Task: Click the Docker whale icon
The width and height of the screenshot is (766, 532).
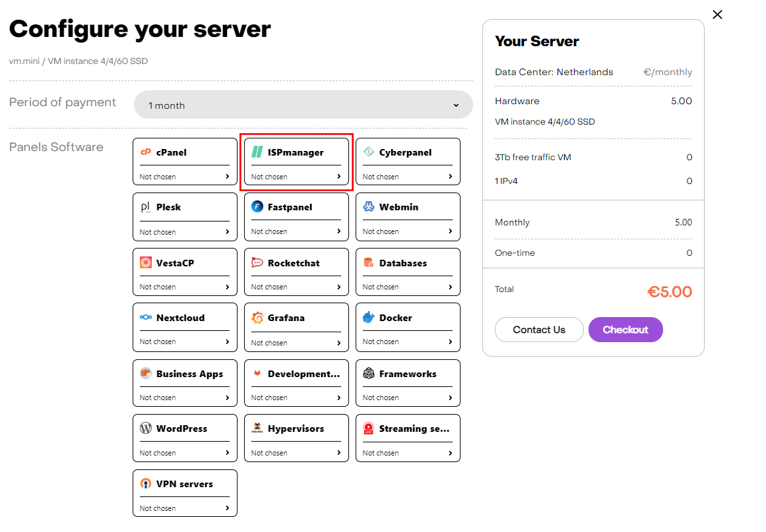Action: (369, 318)
